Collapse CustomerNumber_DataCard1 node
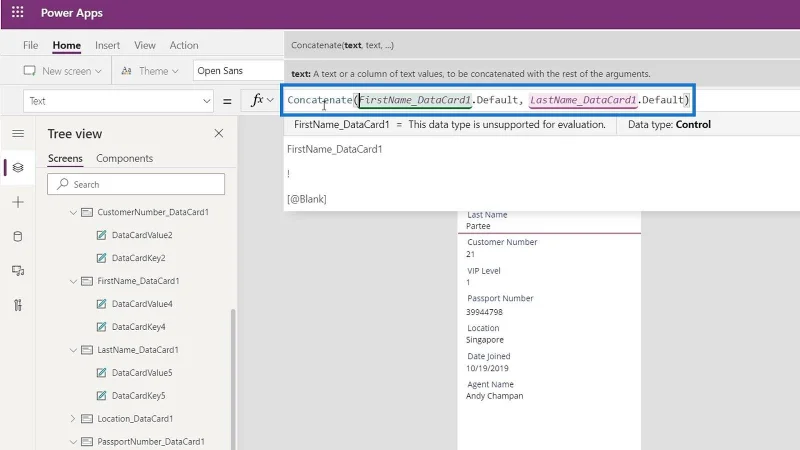Image resolution: width=800 pixels, height=450 pixels. tap(73, 212)
